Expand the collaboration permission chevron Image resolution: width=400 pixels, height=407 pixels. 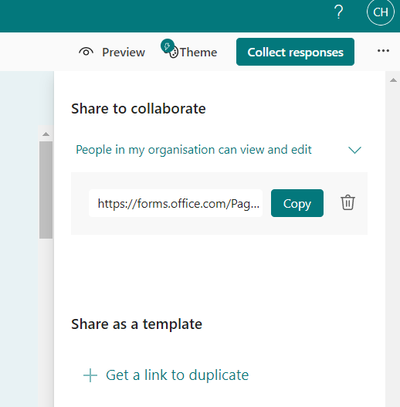point(355,150)
